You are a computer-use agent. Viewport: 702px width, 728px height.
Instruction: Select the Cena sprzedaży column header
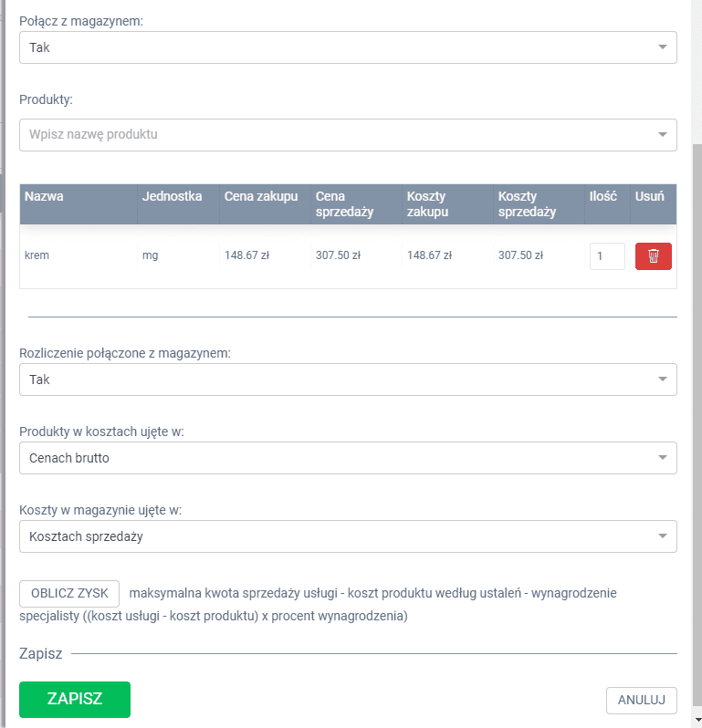point(345,203)
